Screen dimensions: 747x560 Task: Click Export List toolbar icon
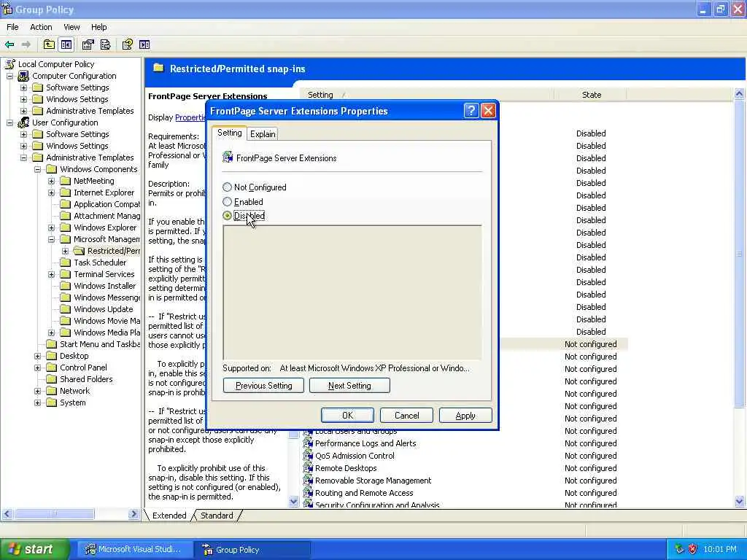click(x=105, y=44)
